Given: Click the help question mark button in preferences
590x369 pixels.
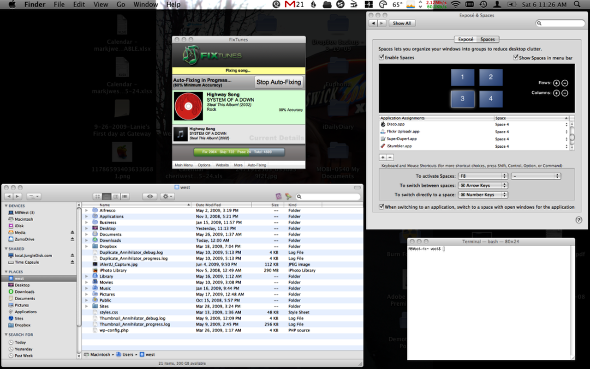Looking at the screenshot, I should click(579, 220).
